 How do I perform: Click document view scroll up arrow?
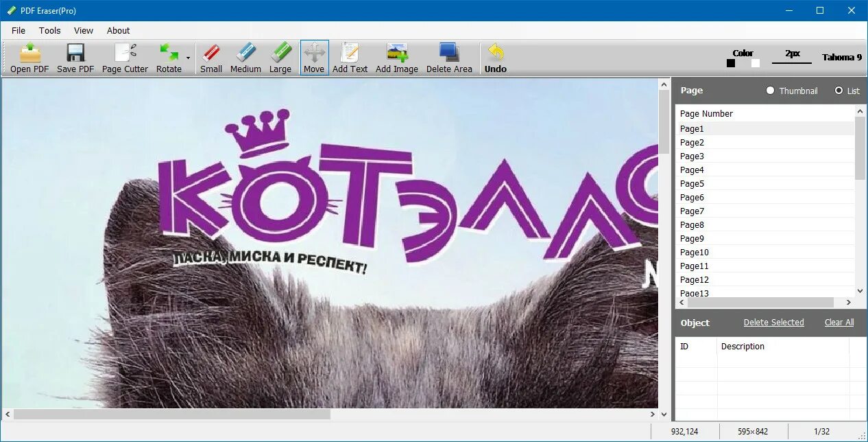point(664,84)
